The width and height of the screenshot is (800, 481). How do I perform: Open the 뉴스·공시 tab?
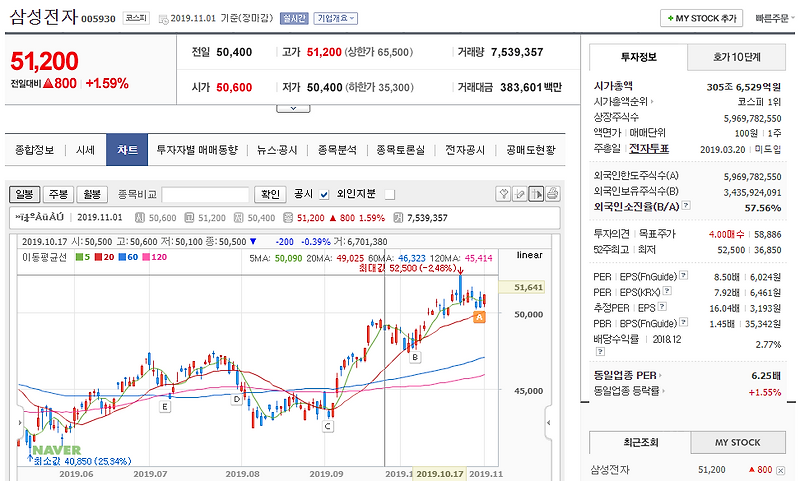277,150
